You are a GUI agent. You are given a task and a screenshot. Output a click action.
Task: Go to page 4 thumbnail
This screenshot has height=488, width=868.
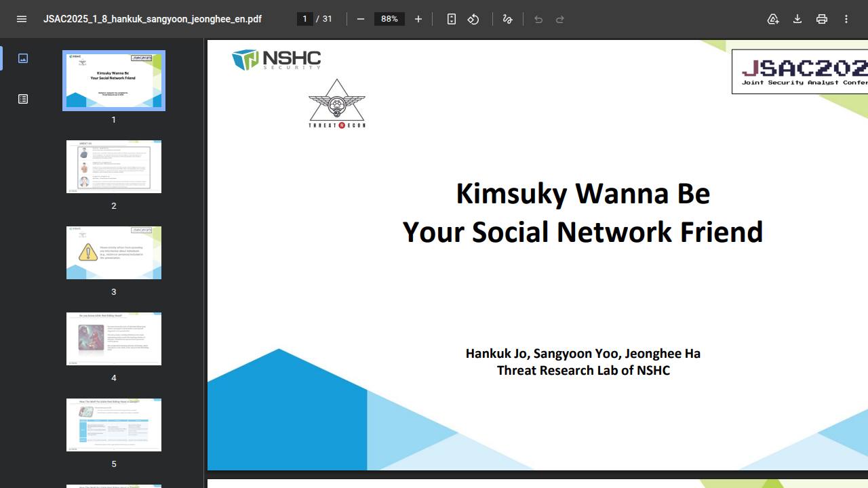114,339
